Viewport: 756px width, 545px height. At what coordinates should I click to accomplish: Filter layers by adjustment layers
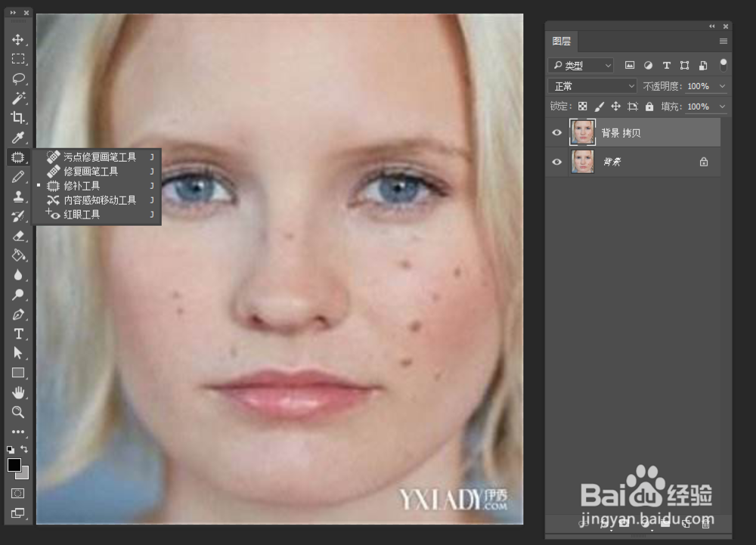click(x=648, y=65)
